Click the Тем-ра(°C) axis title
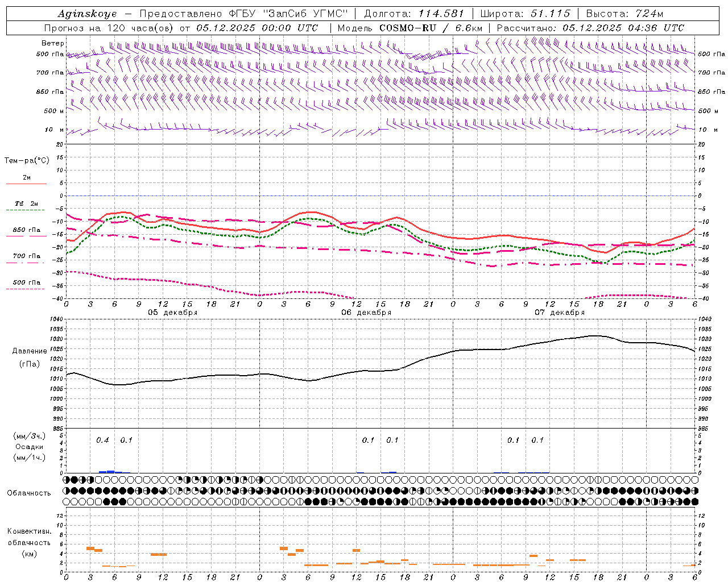Viewport: 728px width, 582px height. click(27, 160)
